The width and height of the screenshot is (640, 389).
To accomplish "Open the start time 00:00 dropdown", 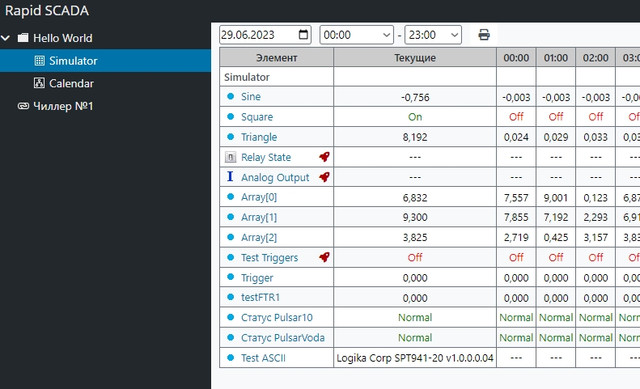I will click(x=356, y=35).
